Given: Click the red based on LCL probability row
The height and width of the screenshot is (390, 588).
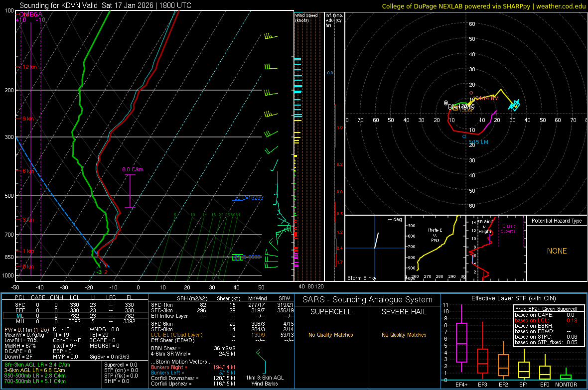Looking at the screenshot, I should [x=546, y=320].
